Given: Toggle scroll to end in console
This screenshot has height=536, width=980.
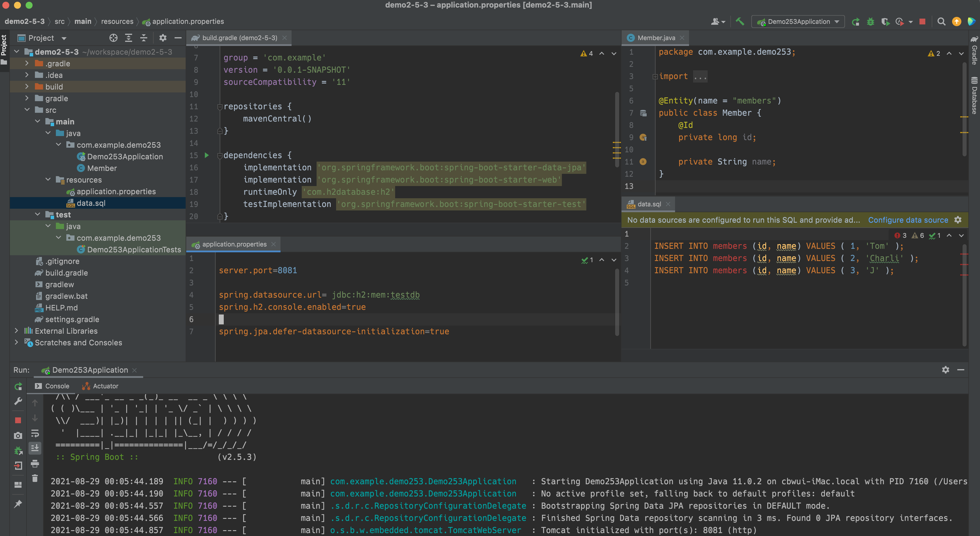Looking at the screenshot, I should coord(35,448).
